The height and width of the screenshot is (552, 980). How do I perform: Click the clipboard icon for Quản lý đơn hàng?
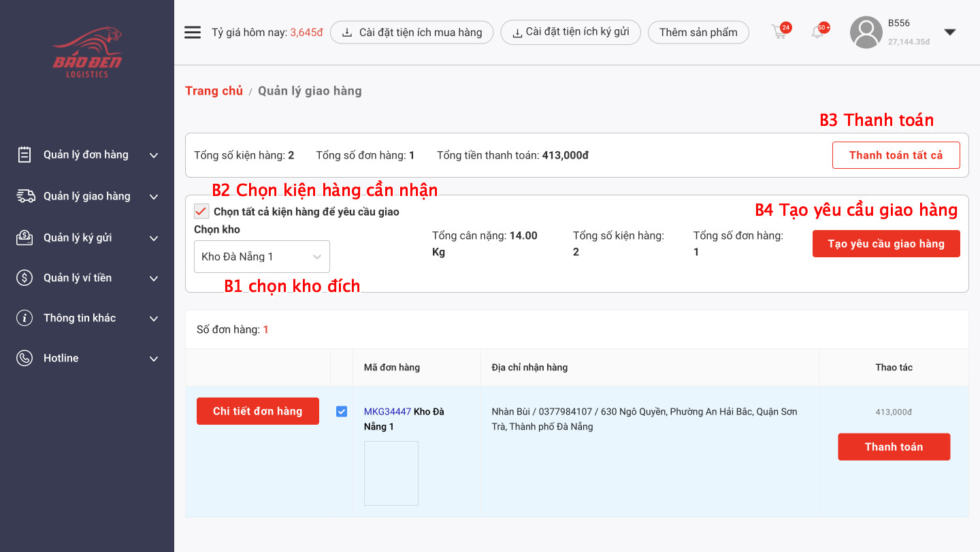24,155
